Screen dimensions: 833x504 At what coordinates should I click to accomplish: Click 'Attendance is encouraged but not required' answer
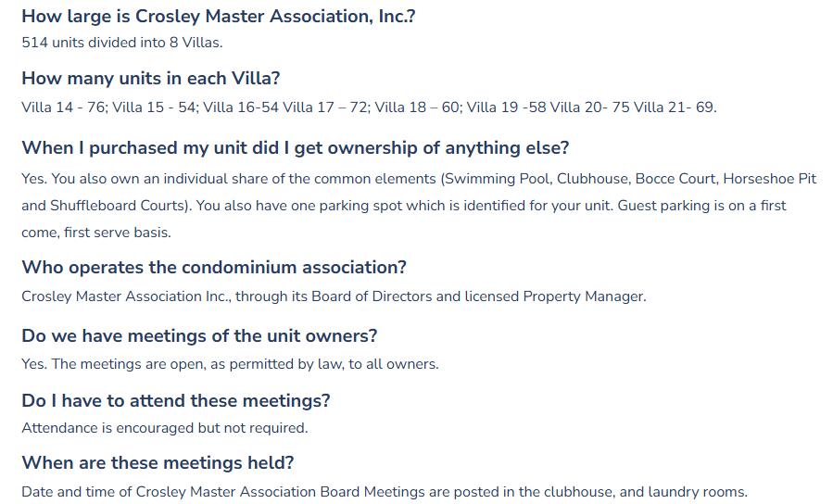click(164, 428)
